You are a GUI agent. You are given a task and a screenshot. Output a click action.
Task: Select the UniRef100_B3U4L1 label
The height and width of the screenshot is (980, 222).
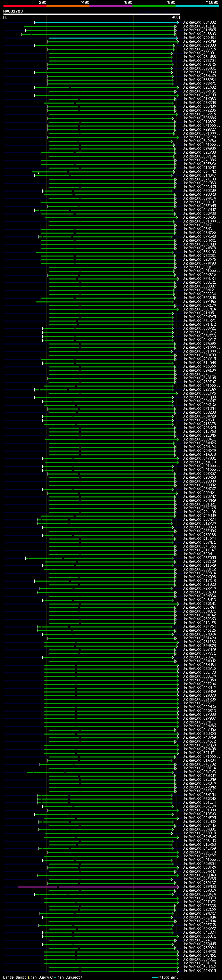199,439
